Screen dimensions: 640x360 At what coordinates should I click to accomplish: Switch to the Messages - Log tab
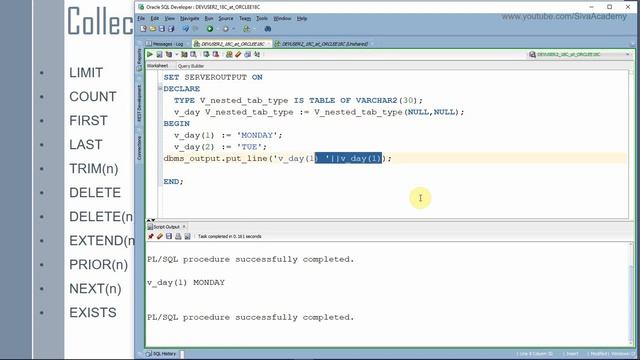click(x=165, y=44)
